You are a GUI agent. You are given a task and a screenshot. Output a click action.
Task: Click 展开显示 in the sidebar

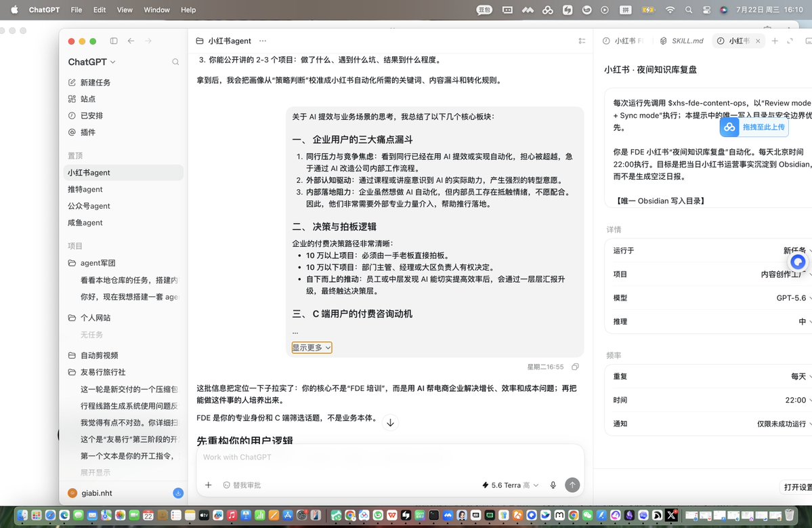tap(95, 472)
